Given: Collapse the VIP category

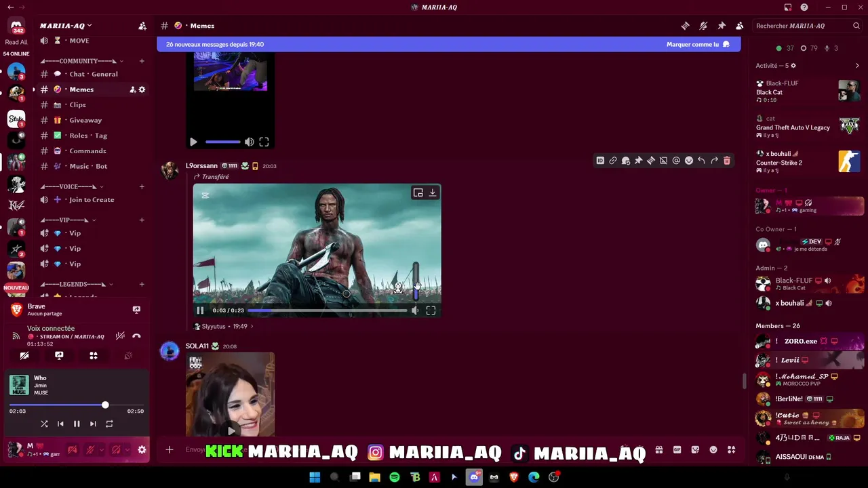Looking at the screenshot, I should click(x=68, y=220).
